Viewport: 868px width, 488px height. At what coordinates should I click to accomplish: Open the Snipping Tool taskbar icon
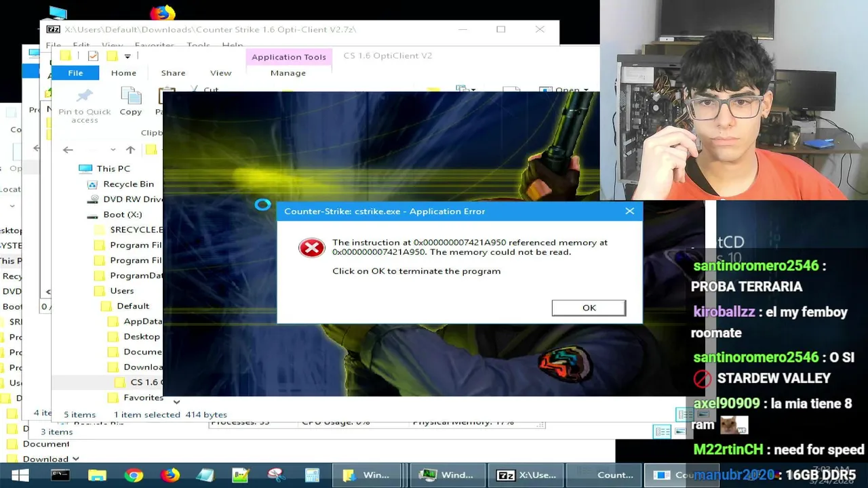276,475
